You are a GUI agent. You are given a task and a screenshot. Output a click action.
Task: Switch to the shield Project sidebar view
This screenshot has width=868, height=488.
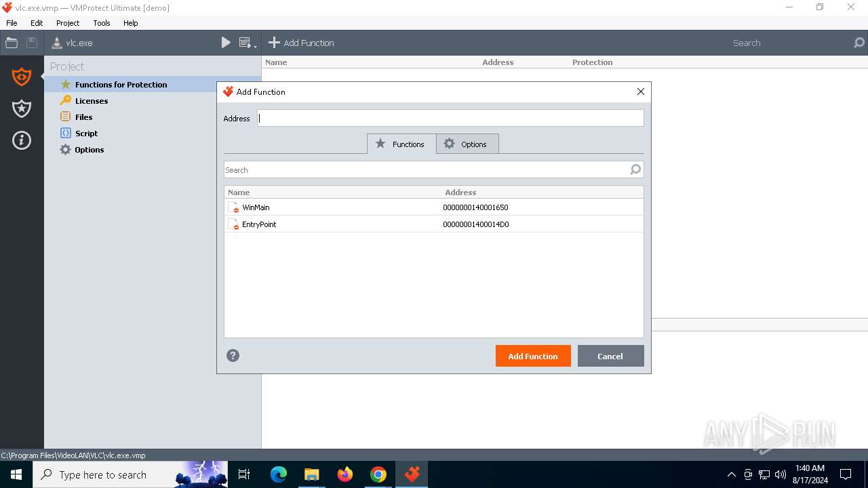coord(22,77)
